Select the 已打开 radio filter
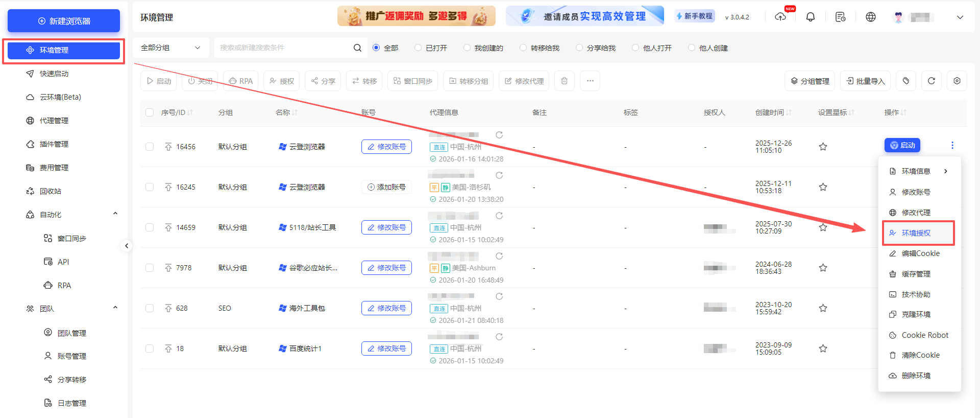 [x=418, y=48]
